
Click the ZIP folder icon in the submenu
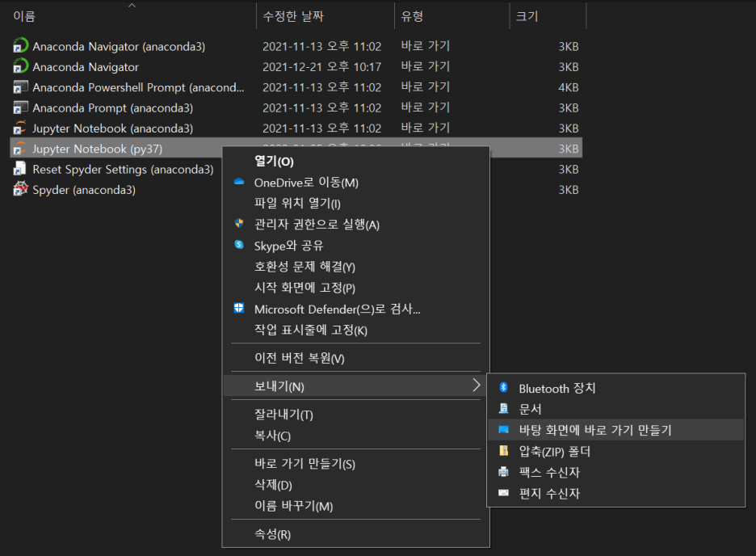(503, 450)
